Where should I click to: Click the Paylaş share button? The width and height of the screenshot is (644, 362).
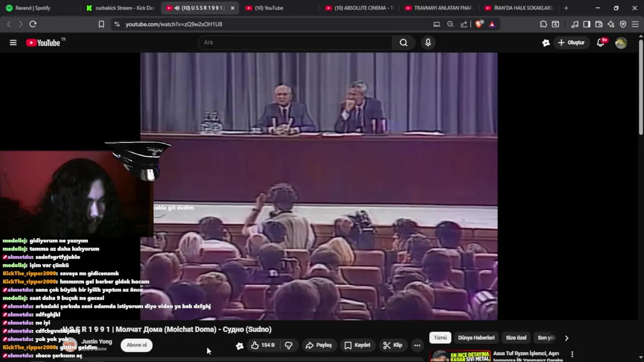point(318,345)
